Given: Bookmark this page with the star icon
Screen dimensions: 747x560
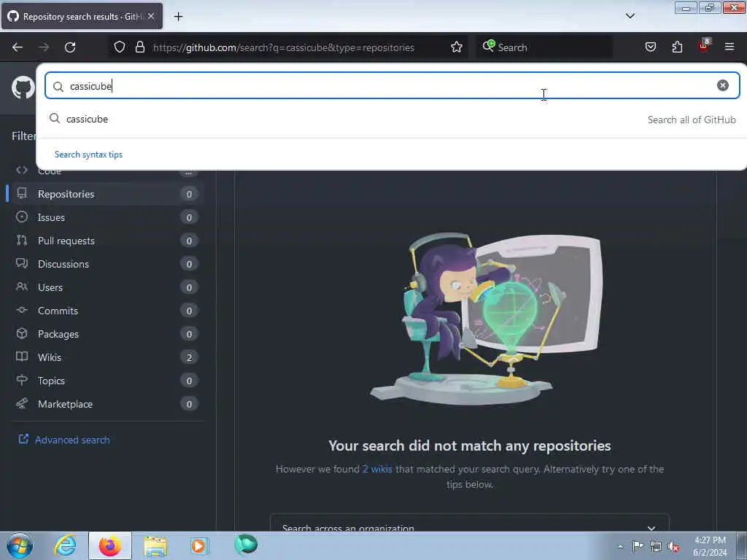Looking at the screenshot, I should 457,47.
